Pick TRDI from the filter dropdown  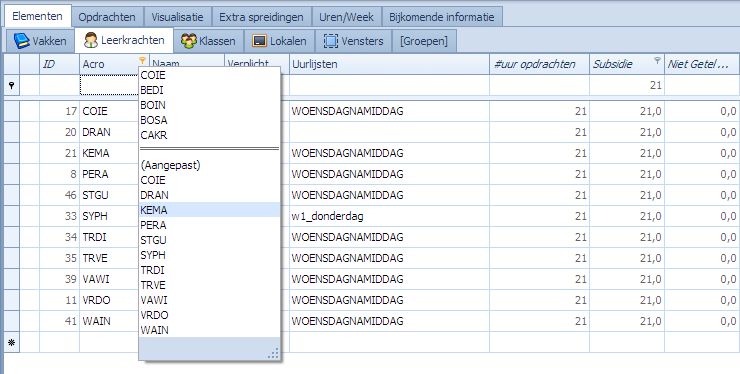209,270
